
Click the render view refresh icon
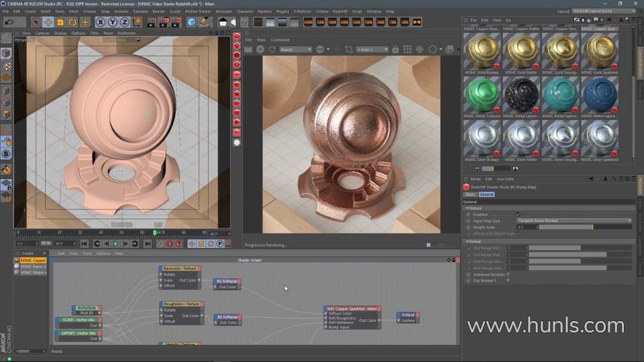pos(272,50)
